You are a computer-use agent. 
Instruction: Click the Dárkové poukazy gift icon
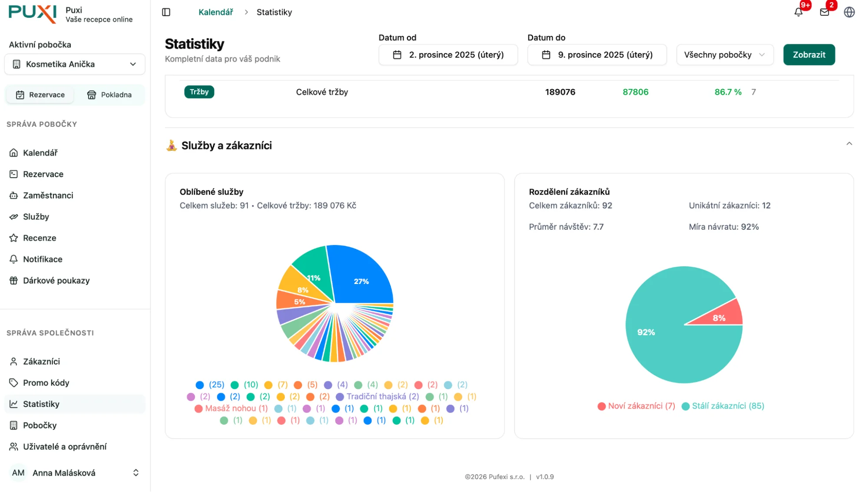[x=13, y=281]
